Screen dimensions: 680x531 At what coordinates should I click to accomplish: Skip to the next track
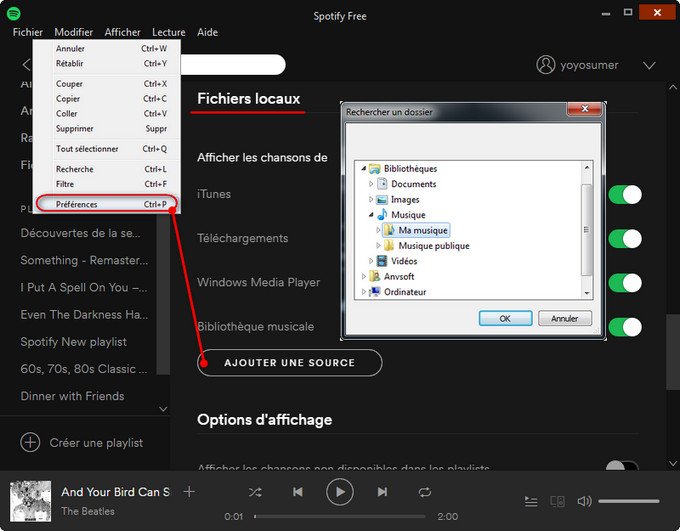click(x=382, y=492)
